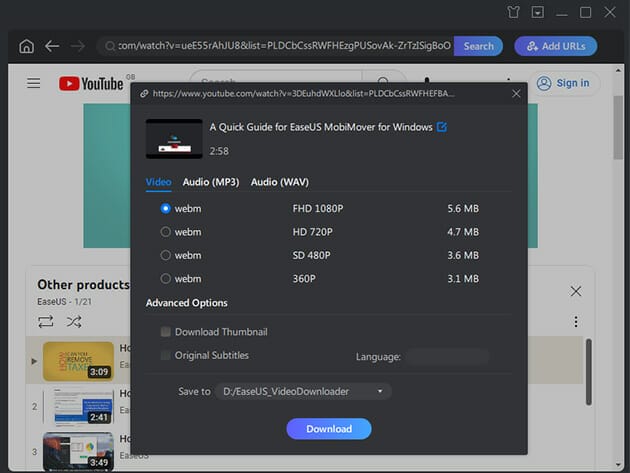Click the home icon in the toolbar
The width and height of the screenshot is (630, 473).
click(x=26, y=46)
